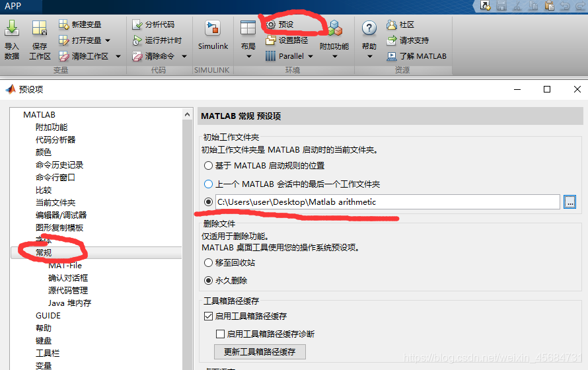Click the Clear Workspace (清除工作区) icon
Viewport: 588px width, 370px height.
63,56
